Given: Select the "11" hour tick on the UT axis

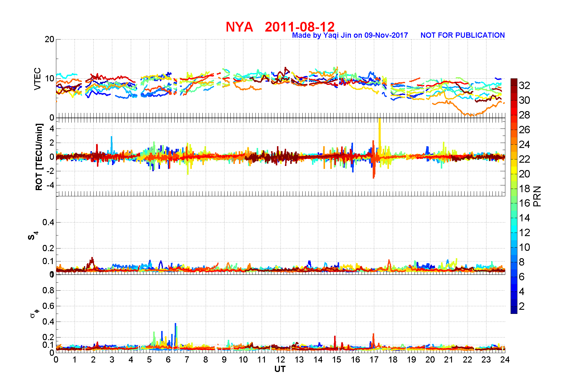Looking at the screenshot, I should click(x=262, y=360).
